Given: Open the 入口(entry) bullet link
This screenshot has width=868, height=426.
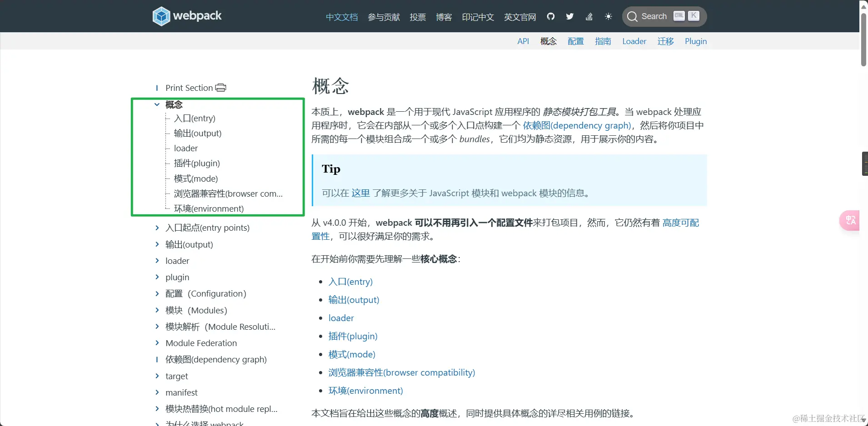Looking at the screenshot, I should (350, 282).
